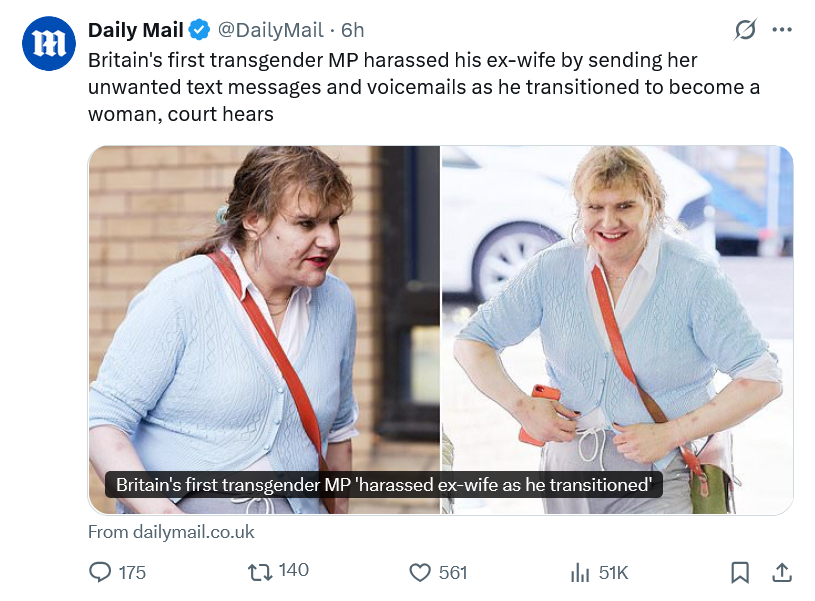The width and height of the screenshot is (815, 601).
Task: Open the @DailyMail handle link
Action: 270,30
